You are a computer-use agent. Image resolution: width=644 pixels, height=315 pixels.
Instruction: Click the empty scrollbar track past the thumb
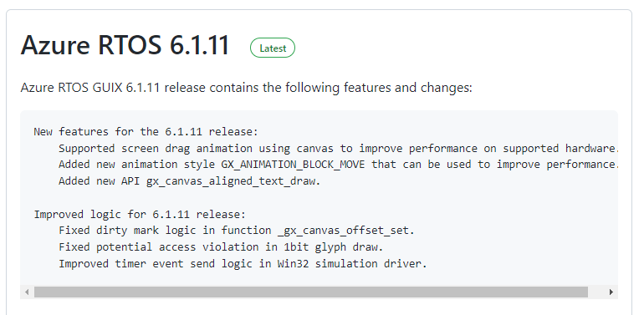tap(597, 292)
